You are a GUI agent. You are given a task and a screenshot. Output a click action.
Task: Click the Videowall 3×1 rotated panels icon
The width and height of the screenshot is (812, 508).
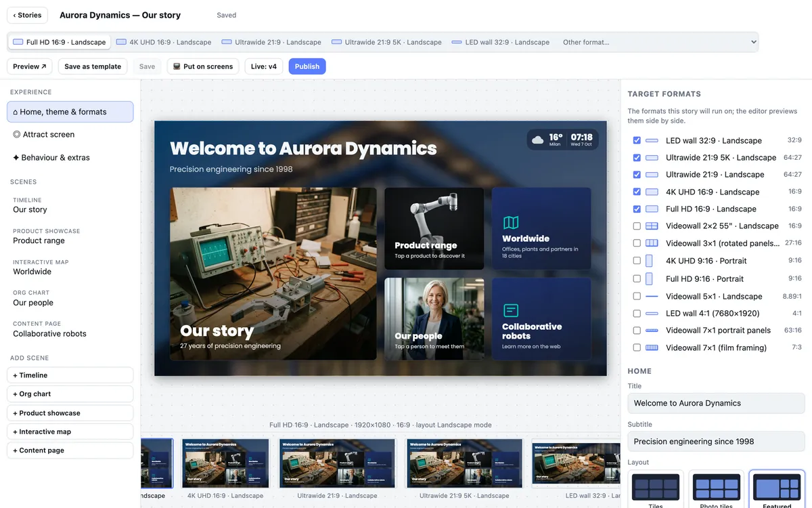[652, 243]
